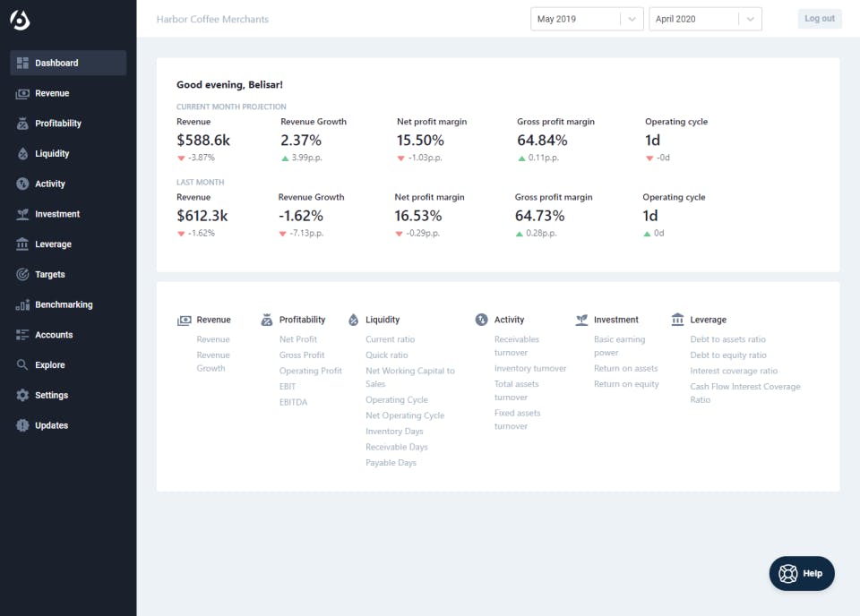Image resolution: width=860 pixels, height=616 pixels.
Task: Click the Harbor Coffee Merchants company name
Action: [213, 19]
